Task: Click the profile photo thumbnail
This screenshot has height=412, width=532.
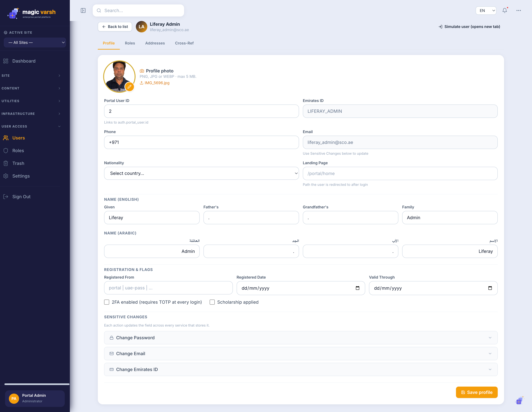Action: 119,77
